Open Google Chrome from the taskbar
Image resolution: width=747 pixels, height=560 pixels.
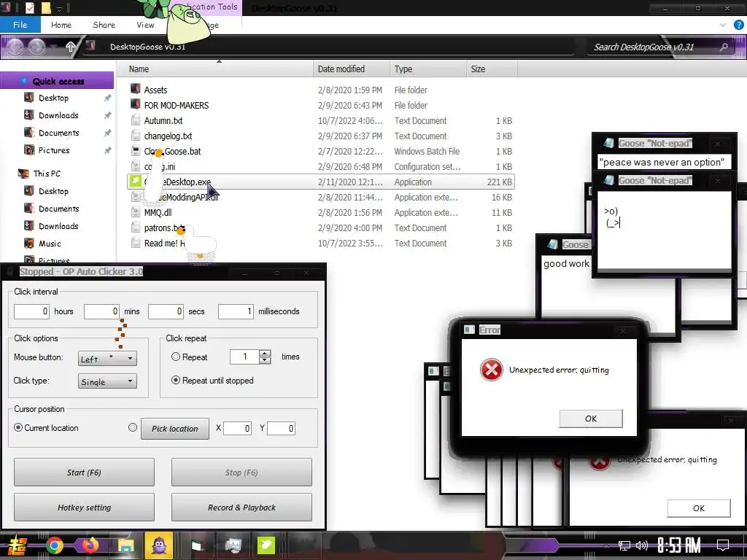(x=54, y=545)
